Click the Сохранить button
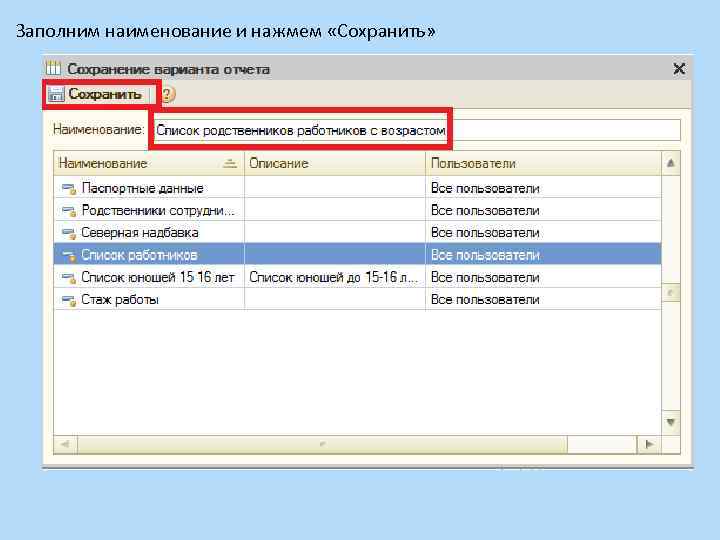The width and height of the screenshot is (720, 540). pyautogui.click(x=96, y=95)
